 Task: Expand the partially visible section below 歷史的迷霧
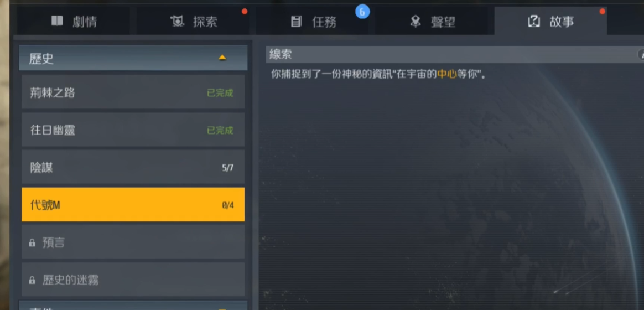133,306
